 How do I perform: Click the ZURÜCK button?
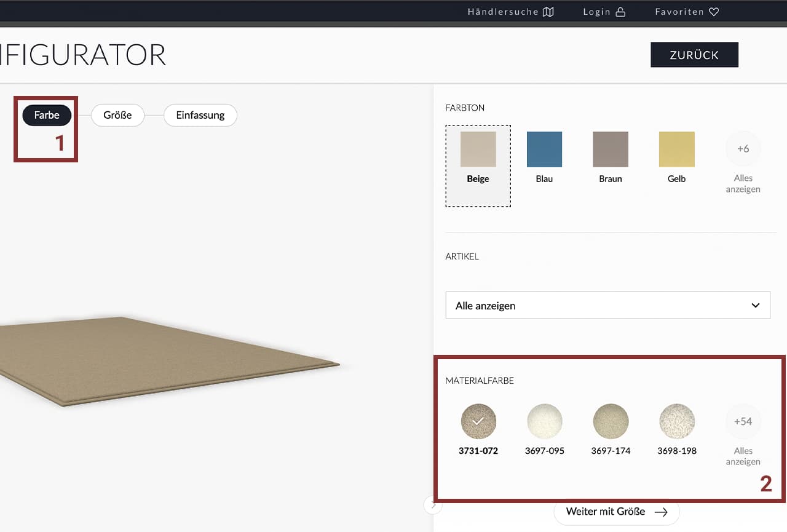coord(694,55)
